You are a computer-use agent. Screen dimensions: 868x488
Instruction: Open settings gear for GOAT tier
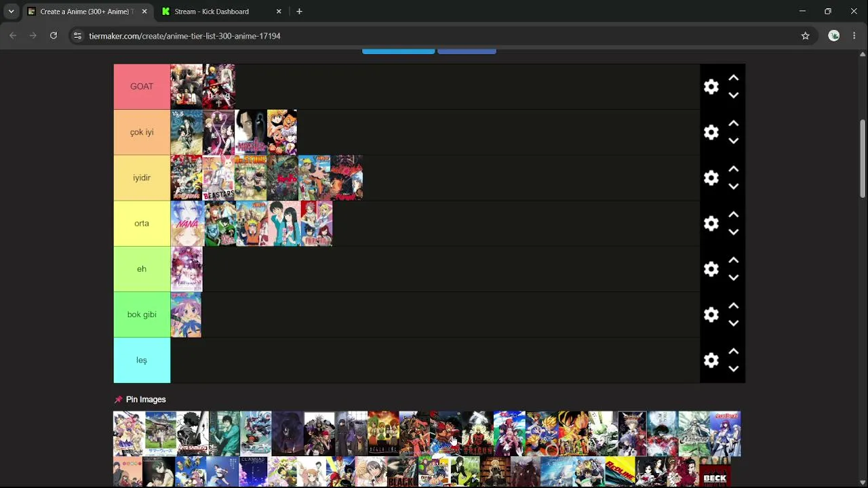(711, 87)
